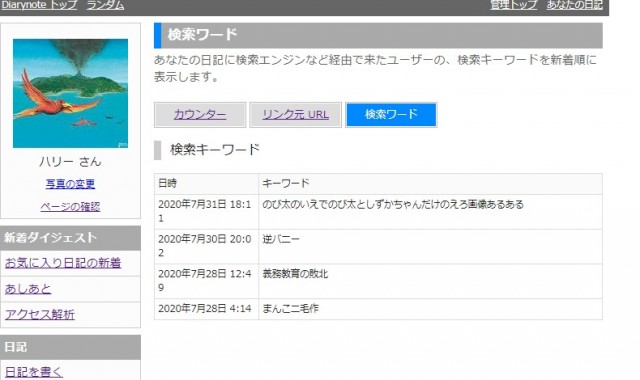
Task: Click the 新着ダイジェスト section header
Action: tap(70, 238)
